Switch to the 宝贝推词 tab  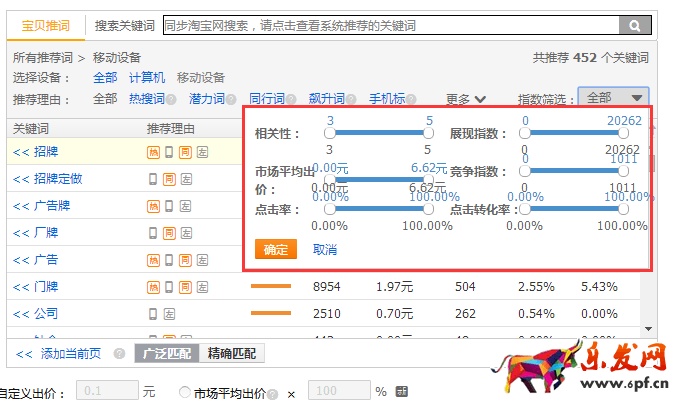pos(47,25)
